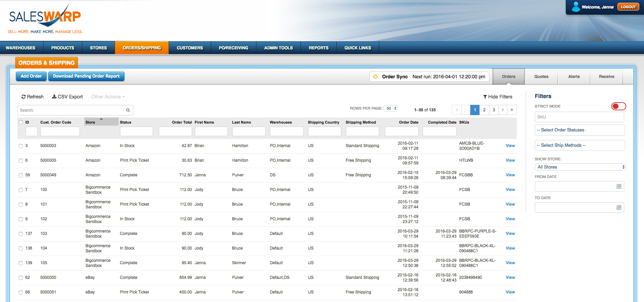This screenshot has width=644, height=302.
Task: Open Quick Links navigation menu
Action: (x=358, y=48)
